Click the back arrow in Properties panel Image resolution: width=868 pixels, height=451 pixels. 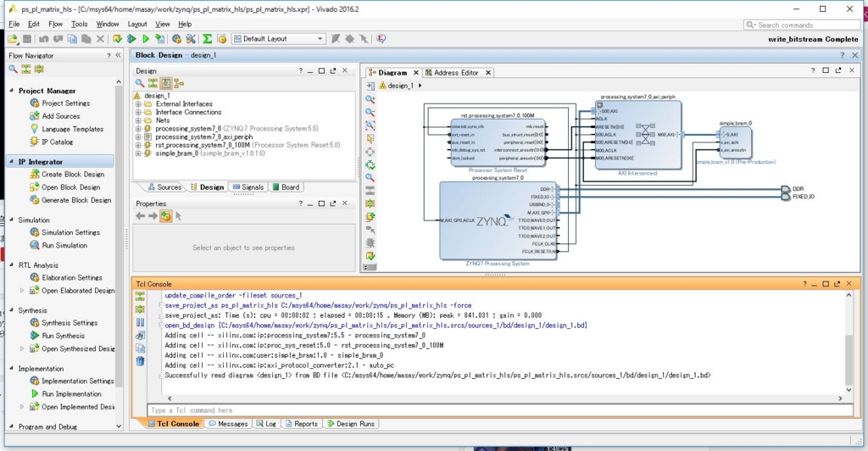pyautogui.click(x=141, y=216)
